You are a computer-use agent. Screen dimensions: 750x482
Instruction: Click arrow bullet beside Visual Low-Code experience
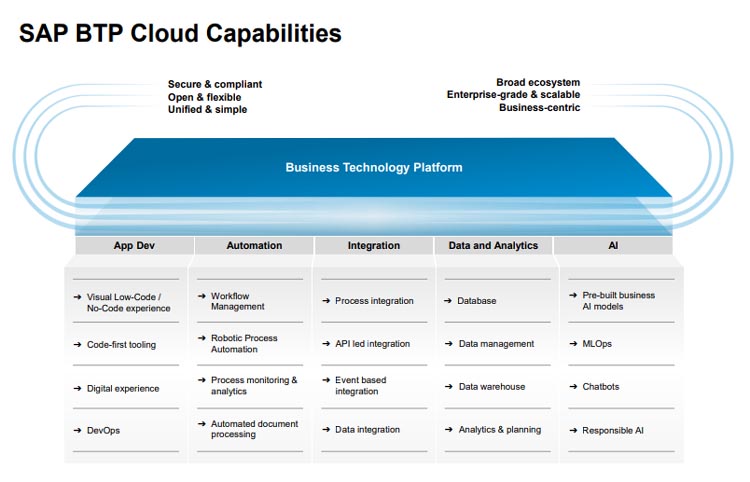pos(77,297)
